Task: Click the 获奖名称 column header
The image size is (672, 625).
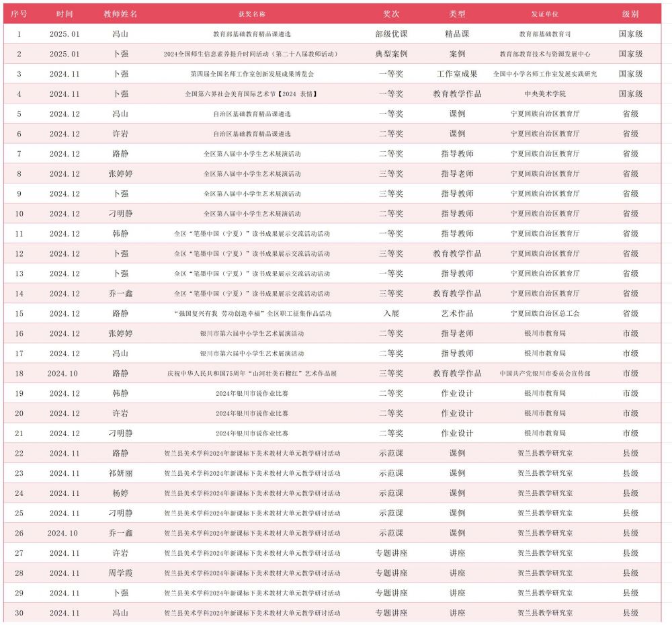Action: pyautogui.click(x=252, y=14)
